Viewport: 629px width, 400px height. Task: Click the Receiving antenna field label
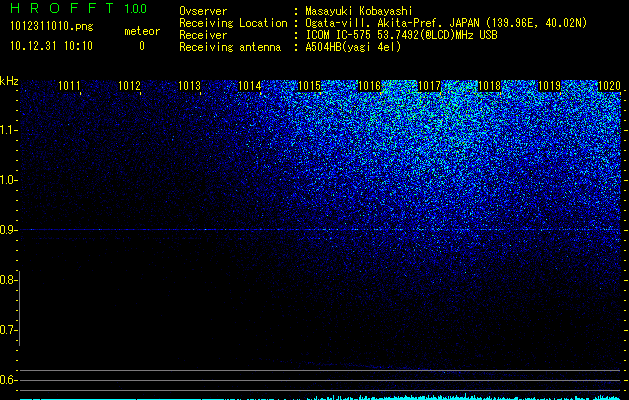tap(230, 47)
